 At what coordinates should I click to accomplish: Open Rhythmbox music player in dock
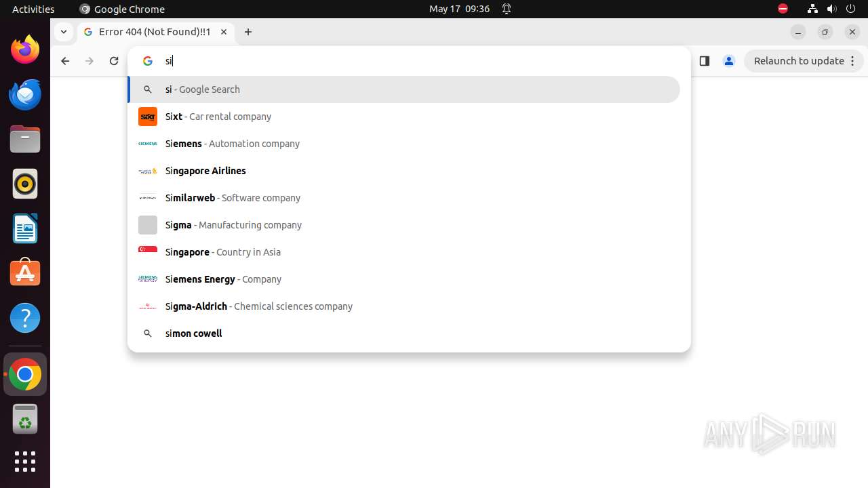(x=25, y=184)
